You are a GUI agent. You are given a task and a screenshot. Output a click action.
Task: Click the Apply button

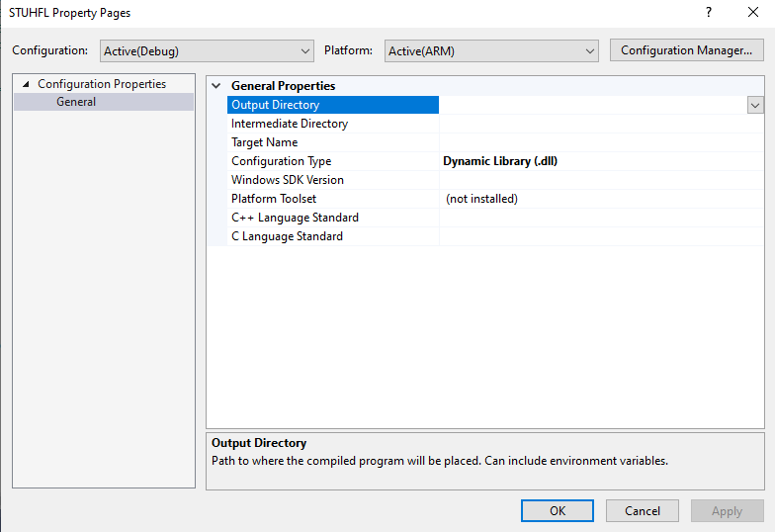pyautogui.click(x=728, y=510)
